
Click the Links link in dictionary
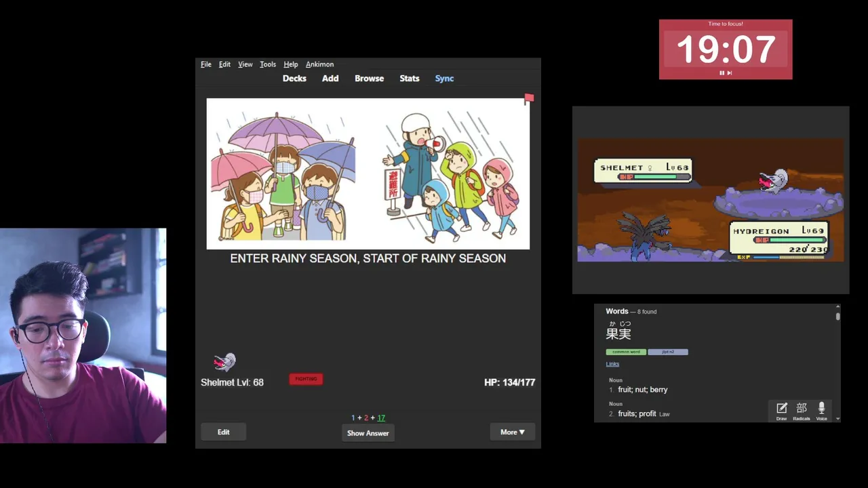pyautogui.click(x=612, y=364)
